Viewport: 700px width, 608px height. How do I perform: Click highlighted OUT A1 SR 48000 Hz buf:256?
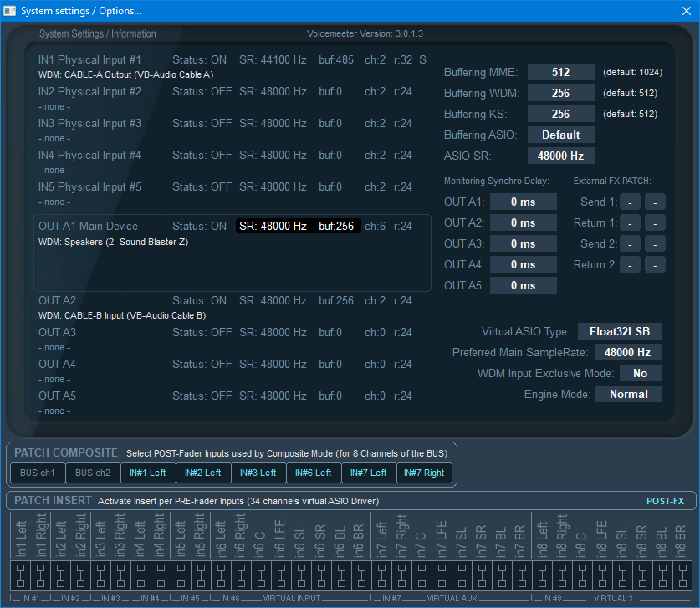click(x=299, y=226)
